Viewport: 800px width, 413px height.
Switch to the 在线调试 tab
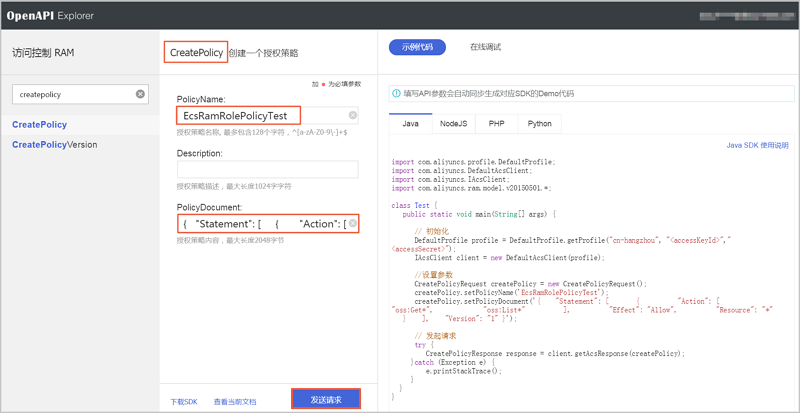pyautogui.click(x=485, y=47)
